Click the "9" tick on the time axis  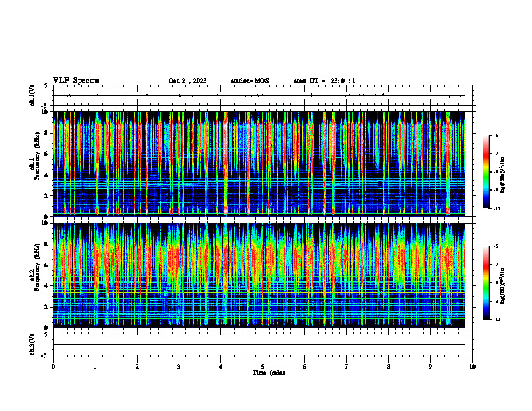click(x=430, y=367)
